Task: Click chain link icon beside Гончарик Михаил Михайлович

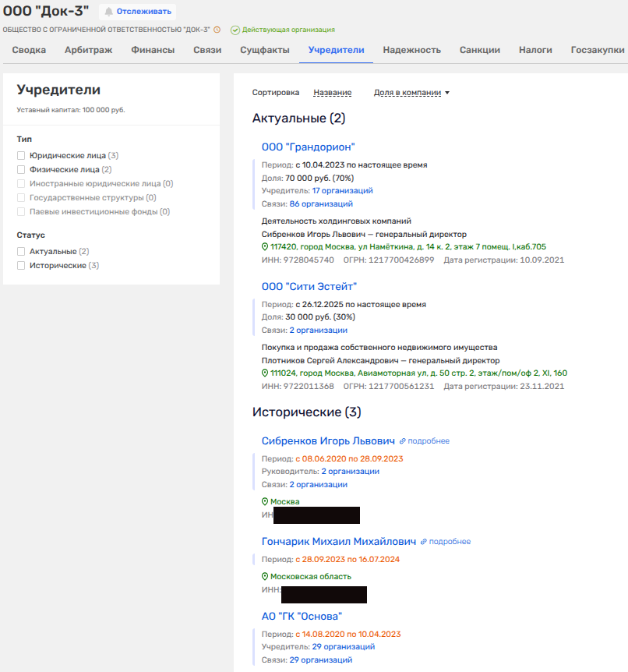Action: (424, 542)
